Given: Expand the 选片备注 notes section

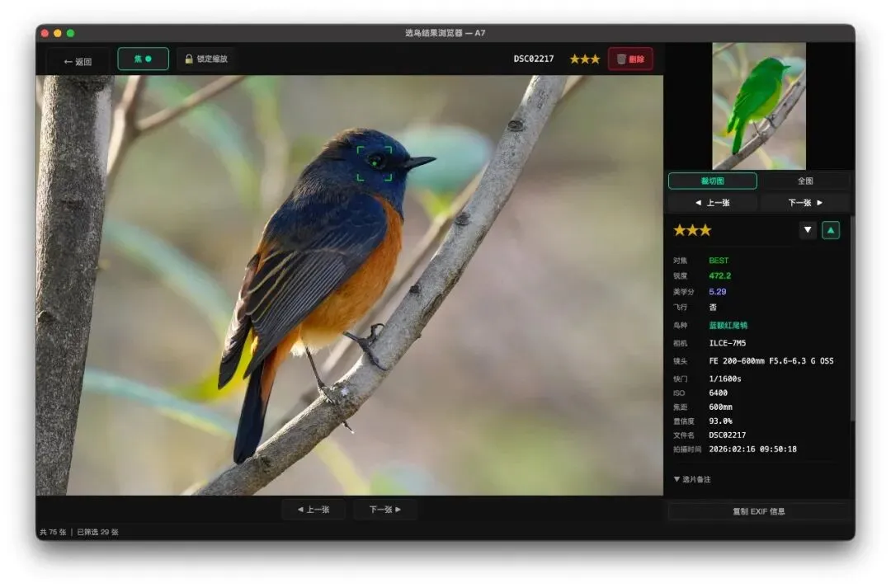Looking at the screenshot, I should (x=692, y=479).
